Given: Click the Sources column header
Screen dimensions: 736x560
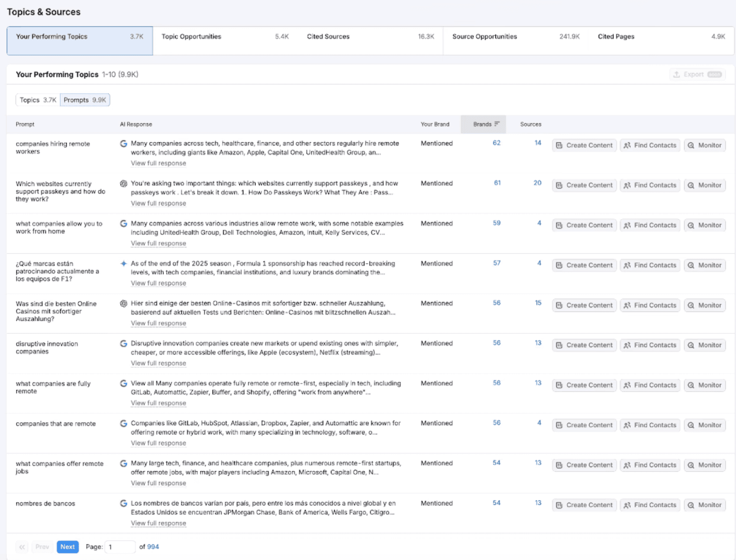Looking at the screenshot, I should coord(531,124).
